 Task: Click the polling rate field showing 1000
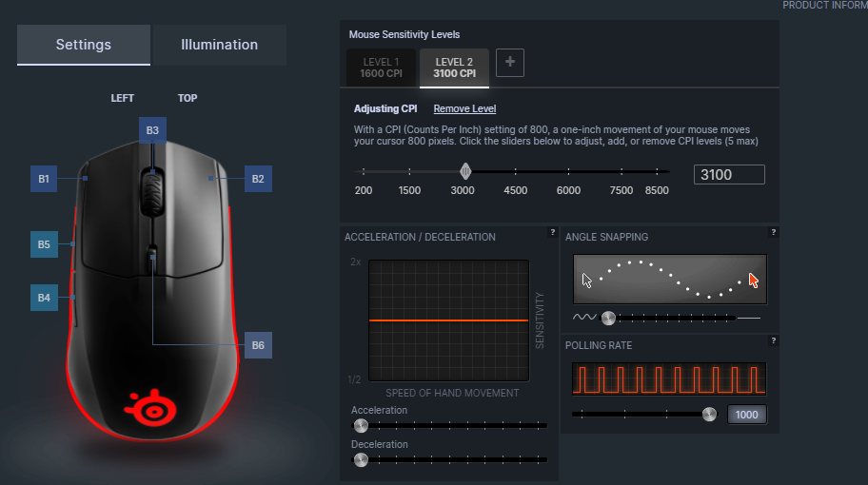[747, 415]
